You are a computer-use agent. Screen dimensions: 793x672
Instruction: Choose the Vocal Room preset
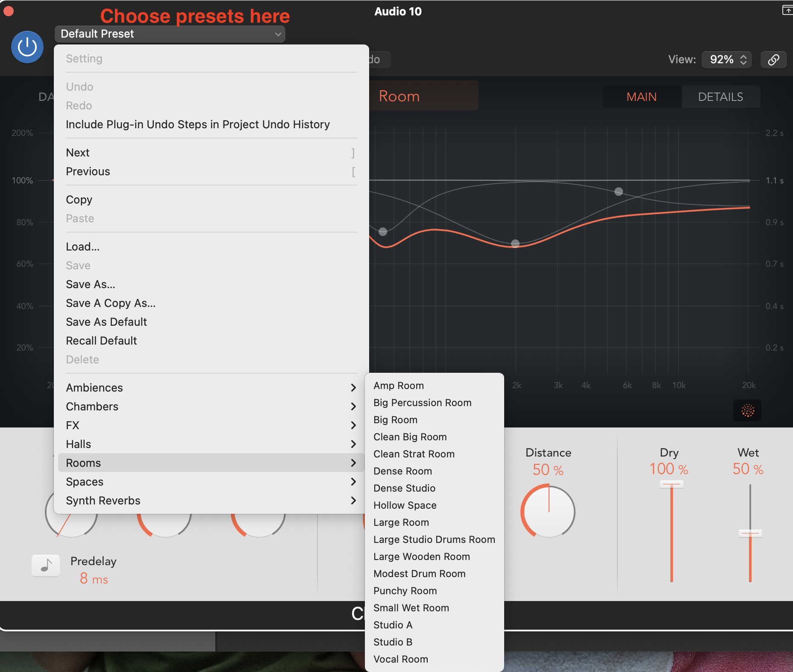(401, 659)
